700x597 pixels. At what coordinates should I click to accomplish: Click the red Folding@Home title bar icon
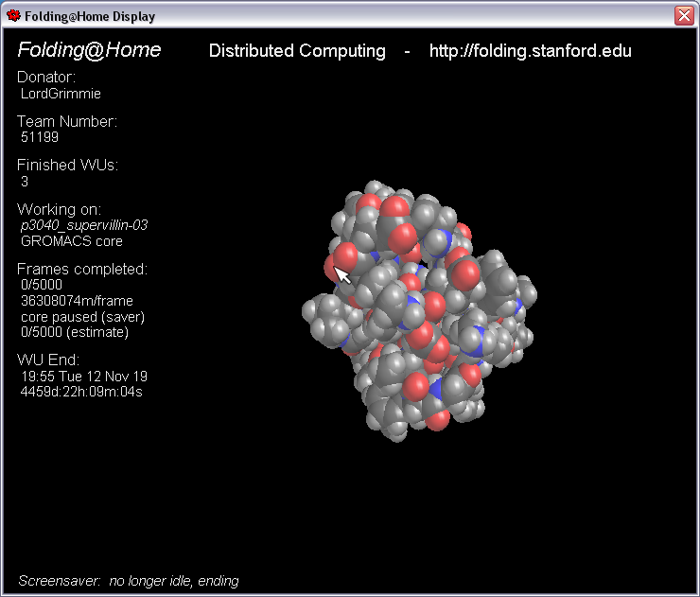tap(13, 16)
